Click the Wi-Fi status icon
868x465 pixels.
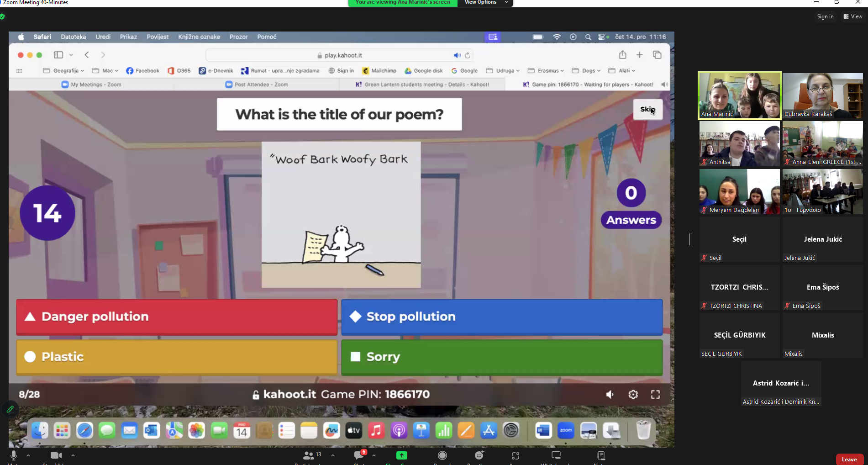pyautogui.click(x=557, y=37)
